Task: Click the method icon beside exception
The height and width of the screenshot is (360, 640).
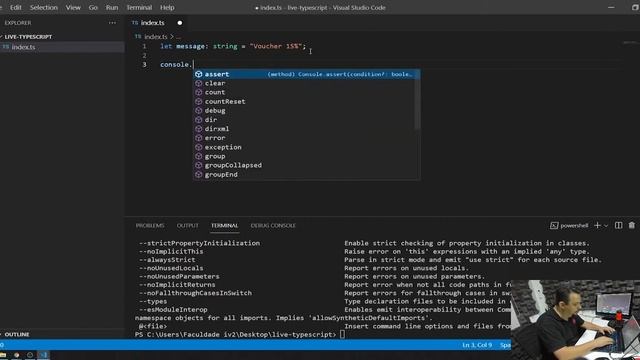Action: (199, 147)
